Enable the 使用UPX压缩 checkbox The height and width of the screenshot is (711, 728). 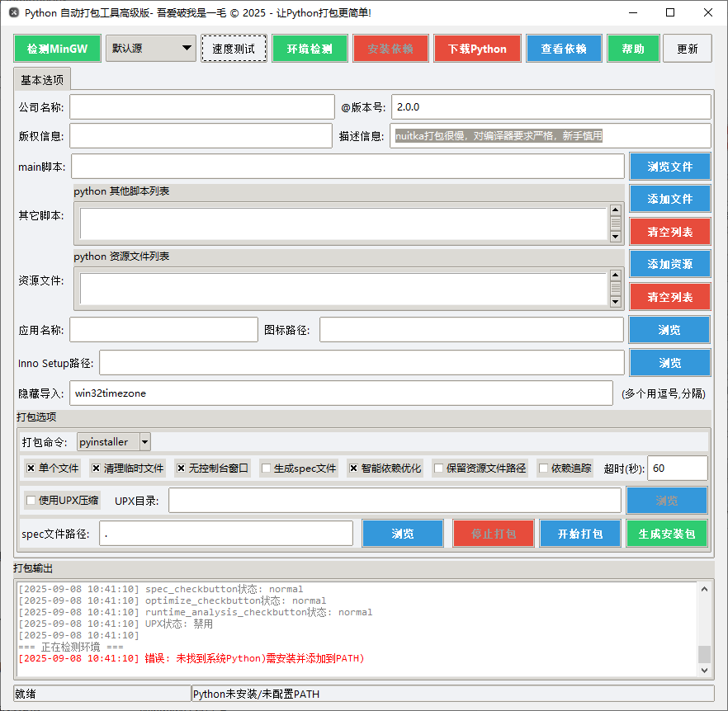(31, 501)
